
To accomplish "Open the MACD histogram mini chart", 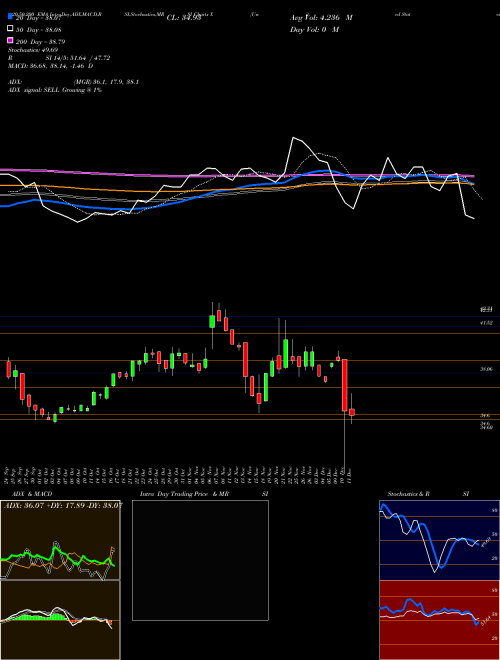I will pyautogui.click(x=60, y=620).
